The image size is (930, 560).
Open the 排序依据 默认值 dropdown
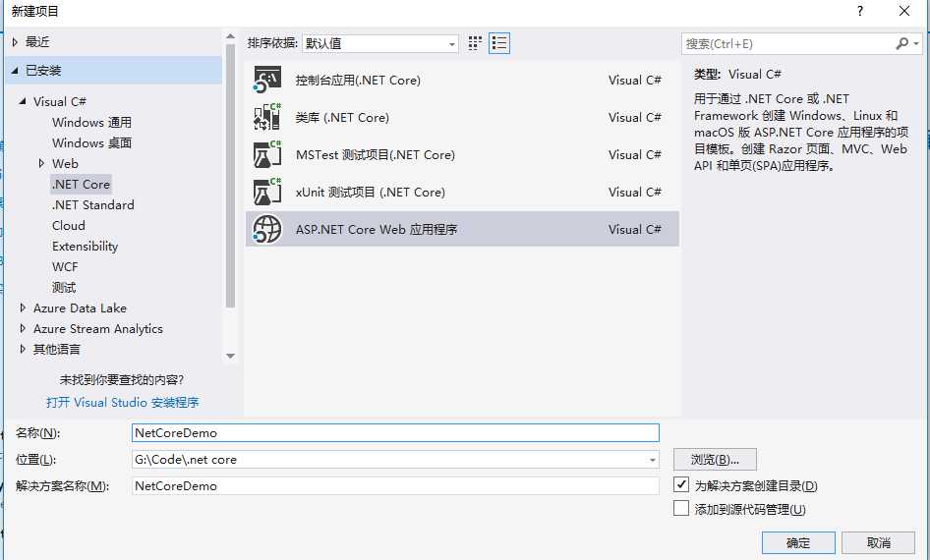click(380, 43)
